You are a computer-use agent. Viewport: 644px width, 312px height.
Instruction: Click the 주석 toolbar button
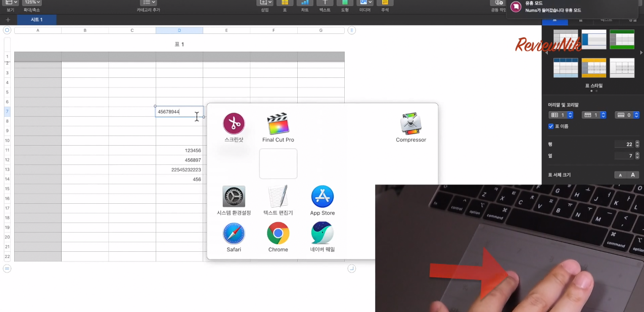pyautogui.click(x=385, y=3)
